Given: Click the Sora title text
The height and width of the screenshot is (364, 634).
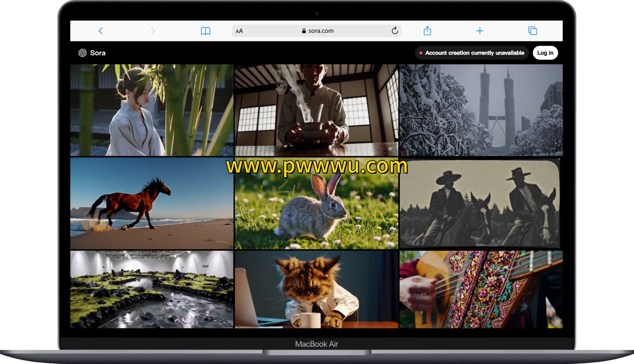Looking at the screenshot, I should pos(98,53).
